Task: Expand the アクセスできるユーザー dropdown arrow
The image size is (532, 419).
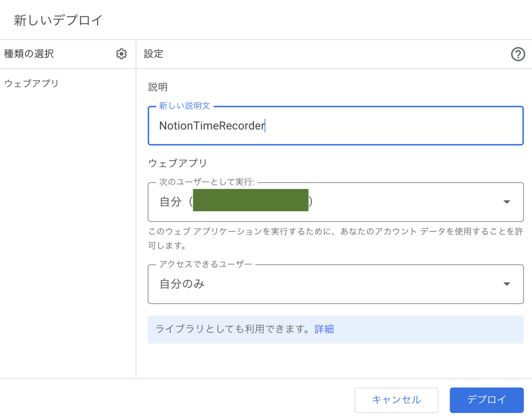Action: 507,284
